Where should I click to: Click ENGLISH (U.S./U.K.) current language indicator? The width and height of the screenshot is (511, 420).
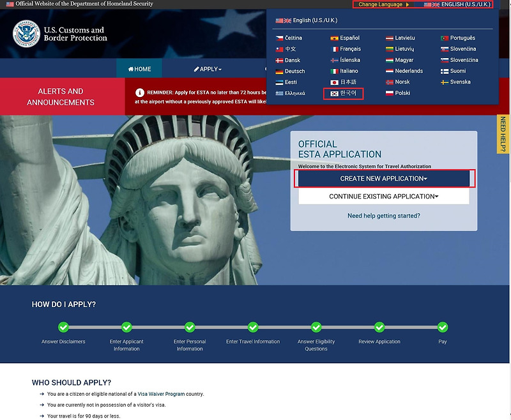pos(457,4)
